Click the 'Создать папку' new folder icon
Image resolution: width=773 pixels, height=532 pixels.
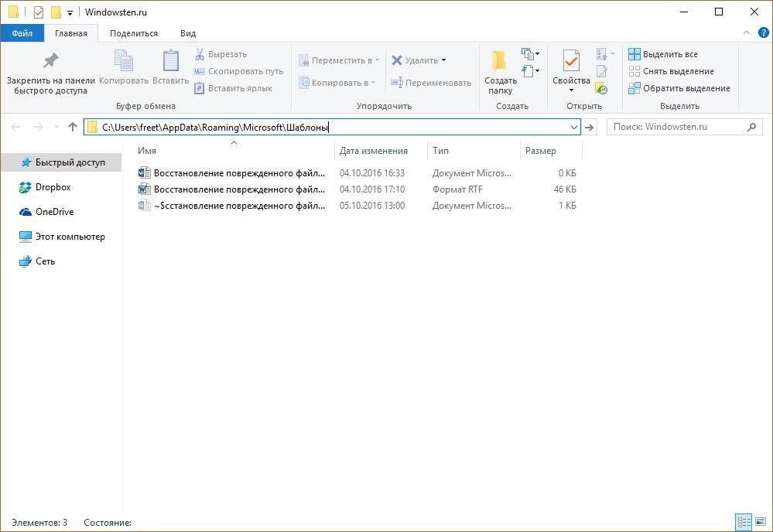point(500,61)
